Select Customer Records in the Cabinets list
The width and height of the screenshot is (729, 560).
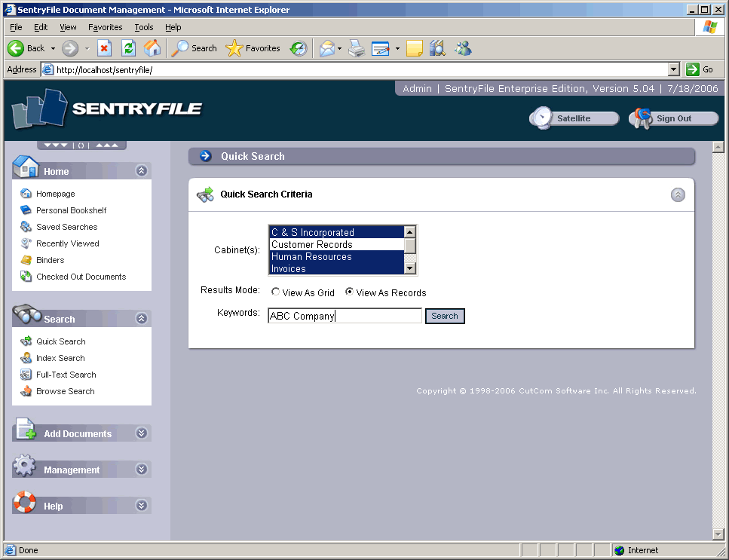[x=336, y=245]
